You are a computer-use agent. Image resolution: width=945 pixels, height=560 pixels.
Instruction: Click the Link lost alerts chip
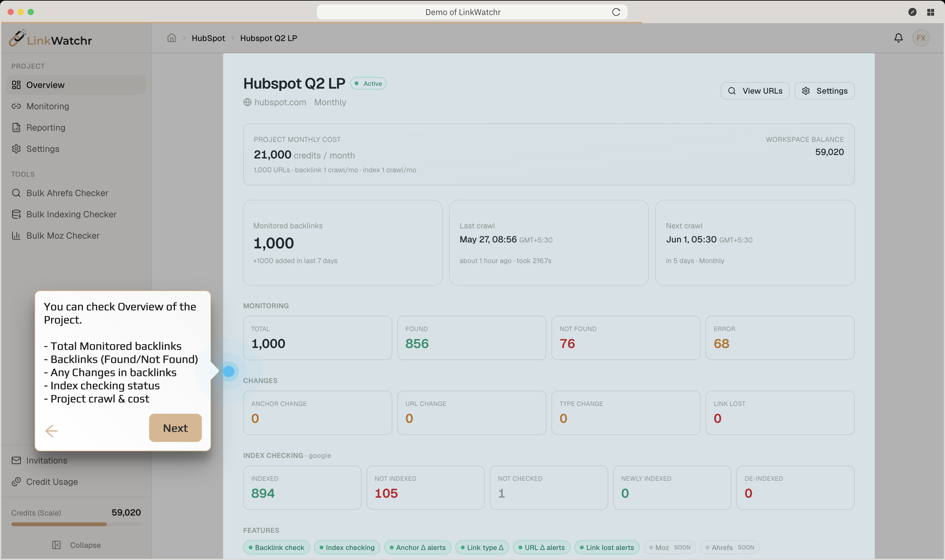click(607, 547)
